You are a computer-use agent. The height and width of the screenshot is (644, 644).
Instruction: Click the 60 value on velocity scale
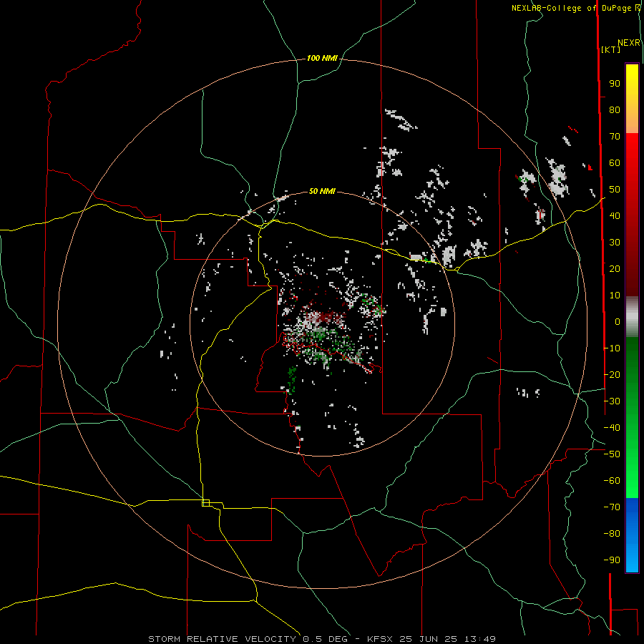point(615,163)
